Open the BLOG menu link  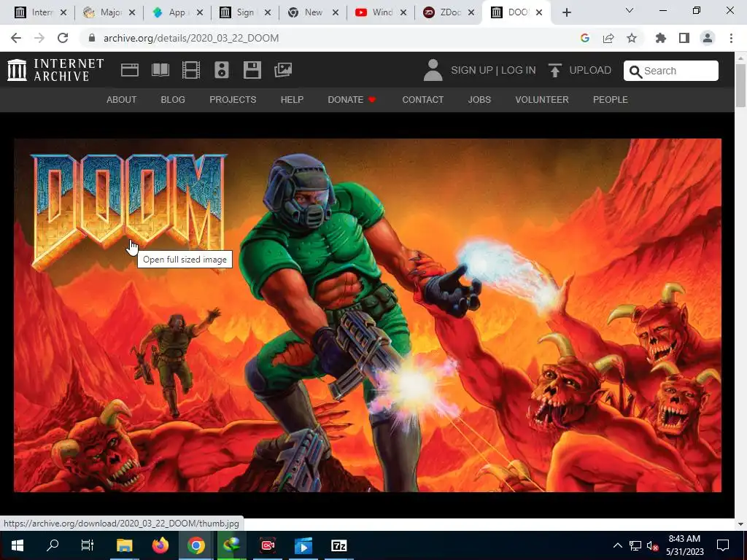tap(173, 99)
